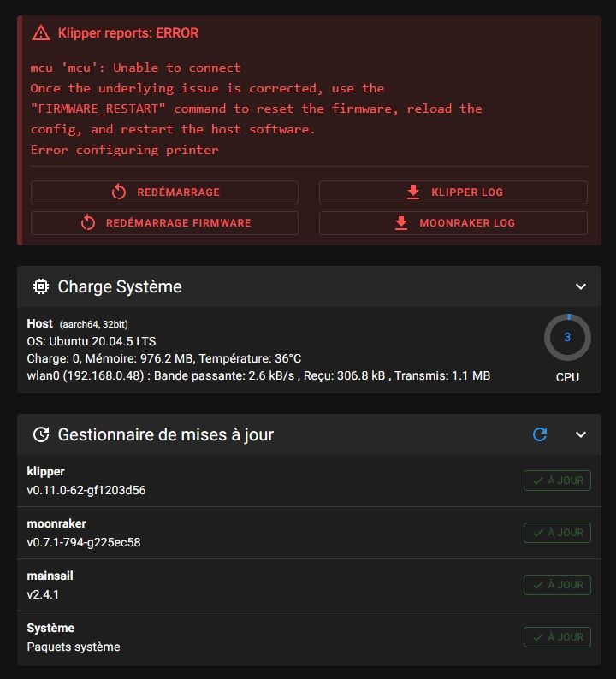Click mainsail À JOUR status button
The height and width of the screenshot is (679, 616).
pos(557,585)
